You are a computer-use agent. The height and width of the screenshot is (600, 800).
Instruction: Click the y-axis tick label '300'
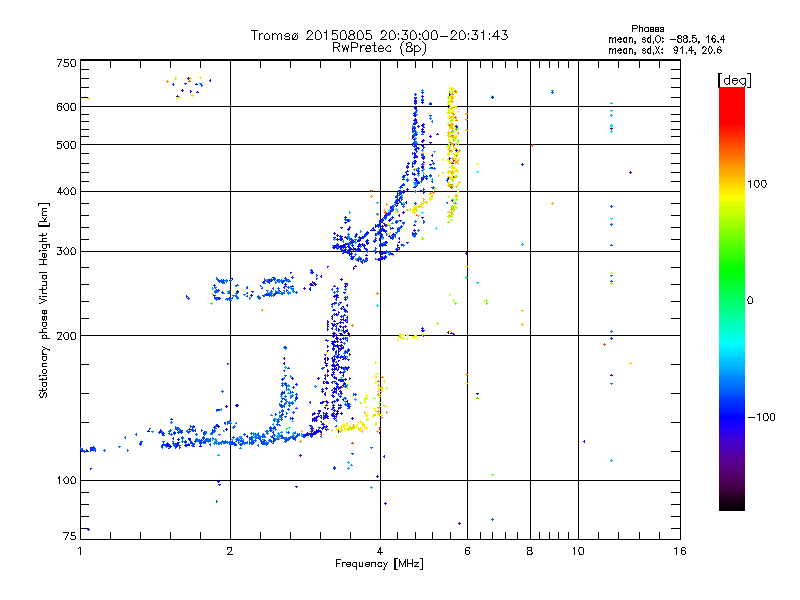[66, 252]
